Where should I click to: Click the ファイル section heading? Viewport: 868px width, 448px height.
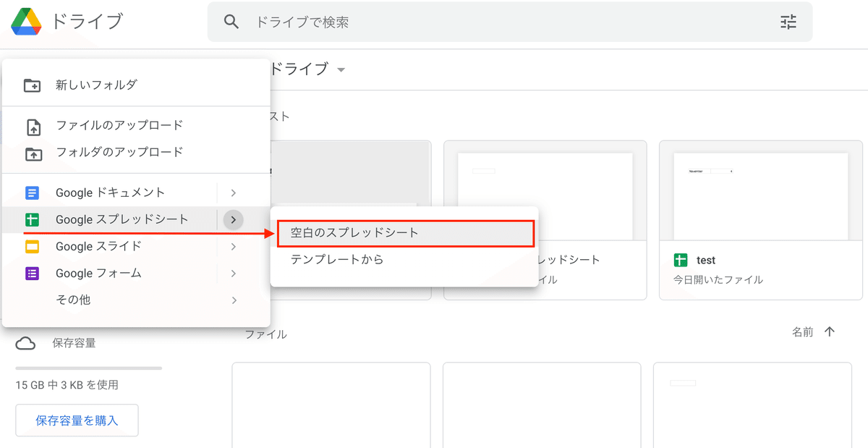(x=265, y=334)
